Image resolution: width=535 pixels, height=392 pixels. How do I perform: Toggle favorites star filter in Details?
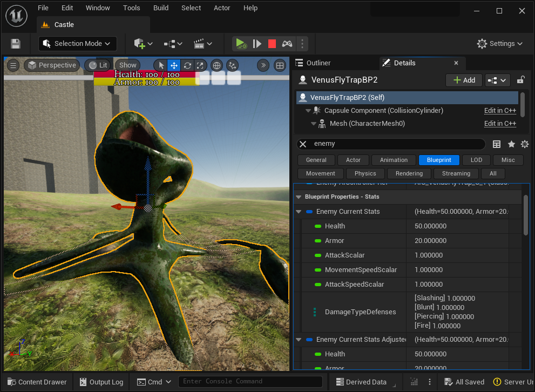point(511,144)
